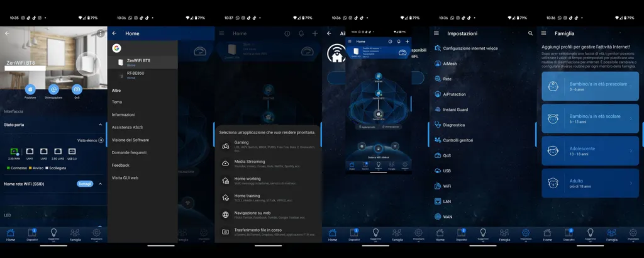Select the LAN1 port icon

pyautogui.click(x=30, y=152)
